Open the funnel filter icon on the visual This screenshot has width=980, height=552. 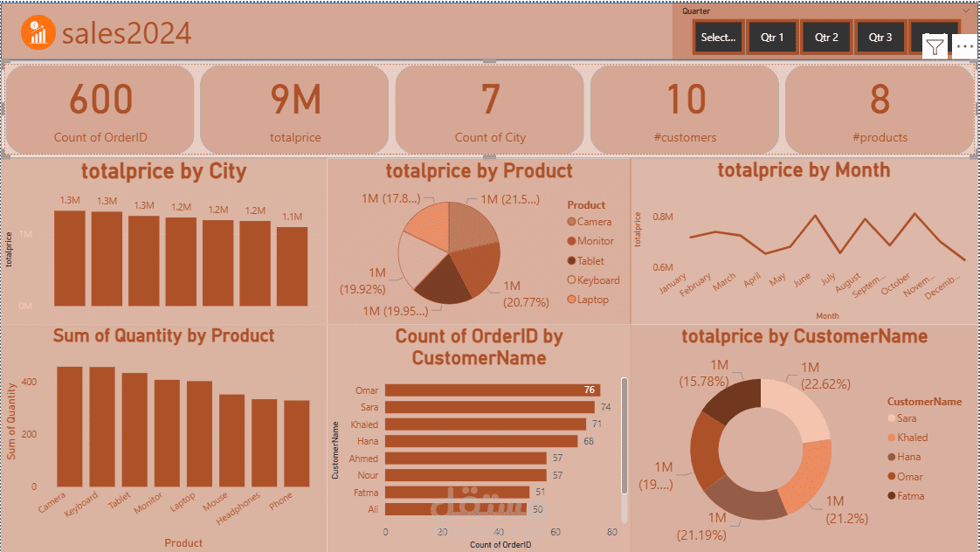click(935, 46)
